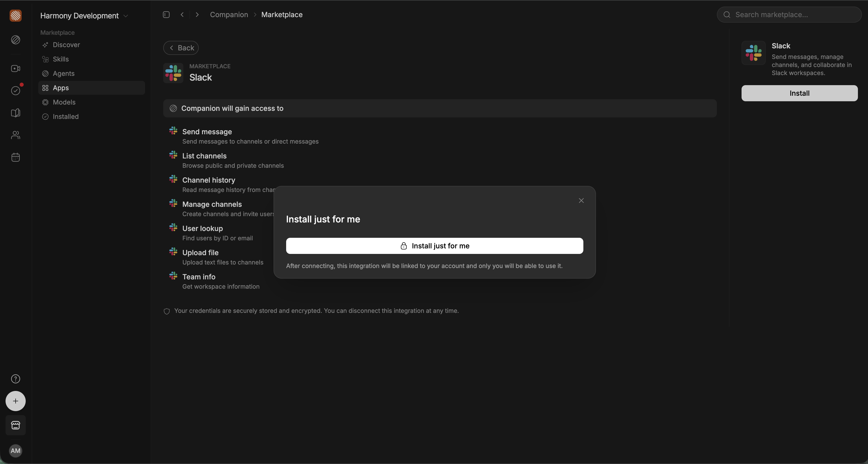
Task: Click the User lookup permission title
Action: point(203,228)
